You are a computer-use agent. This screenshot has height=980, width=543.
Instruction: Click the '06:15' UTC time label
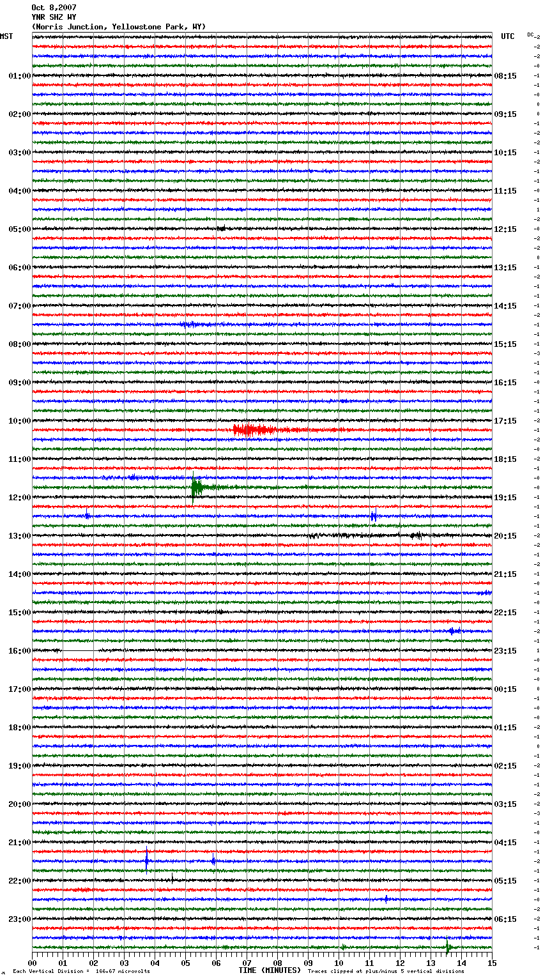(x=505, y=919)
